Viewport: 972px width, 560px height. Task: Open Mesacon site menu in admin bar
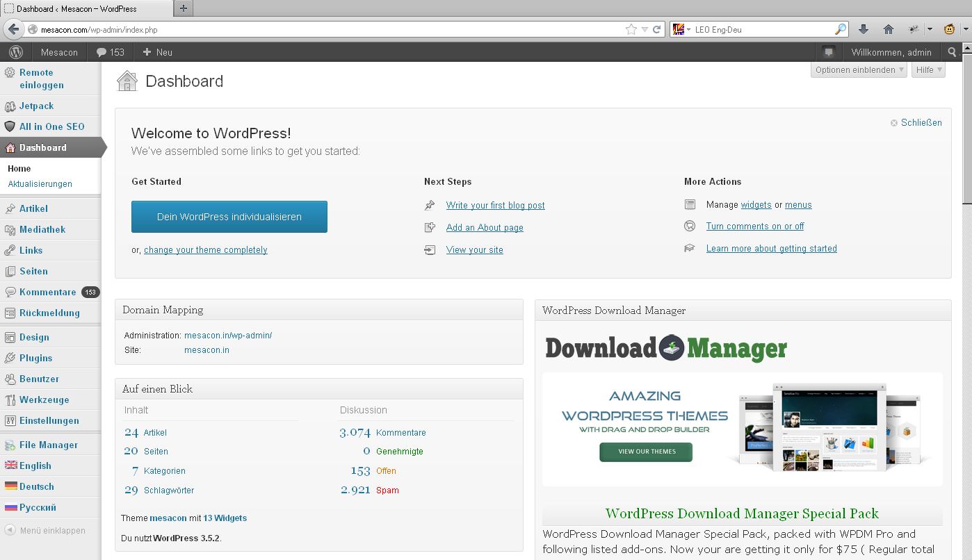(x=59, y=52)
